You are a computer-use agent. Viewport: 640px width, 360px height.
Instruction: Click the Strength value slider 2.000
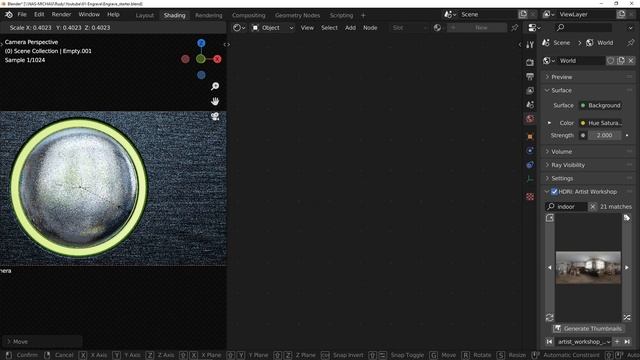click(x=604, y=136)
